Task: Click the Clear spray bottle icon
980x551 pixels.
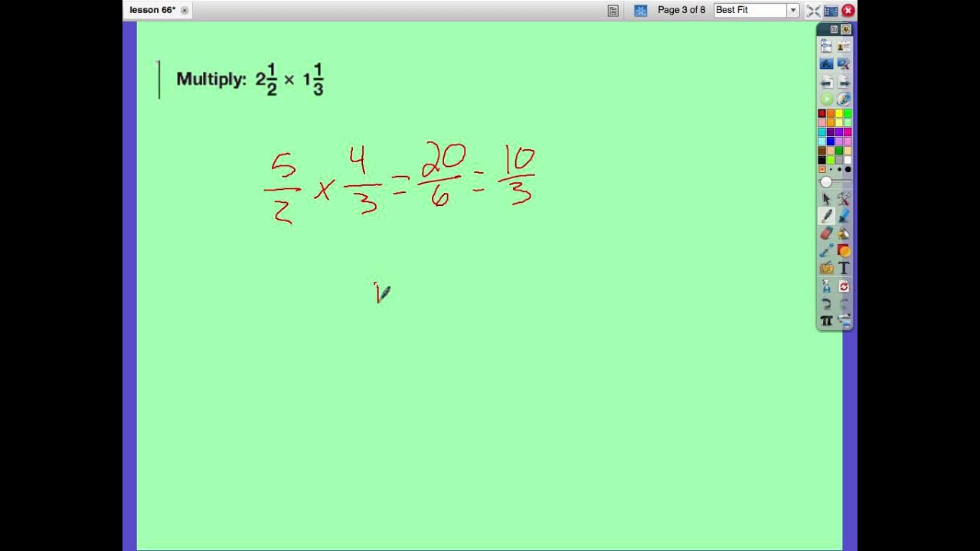Action: point(826,286)
